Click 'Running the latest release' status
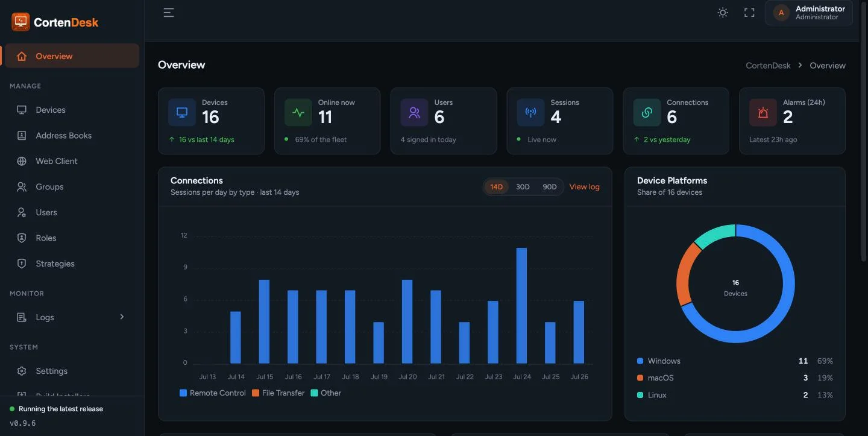This screenshot has width=868, height=436. point(61,409)
